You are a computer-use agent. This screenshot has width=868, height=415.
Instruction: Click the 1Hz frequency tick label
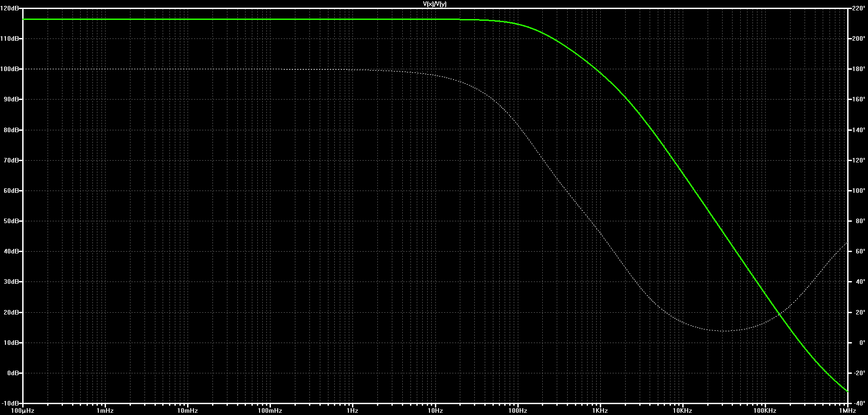pyautogui.click(x=352, y=411)
